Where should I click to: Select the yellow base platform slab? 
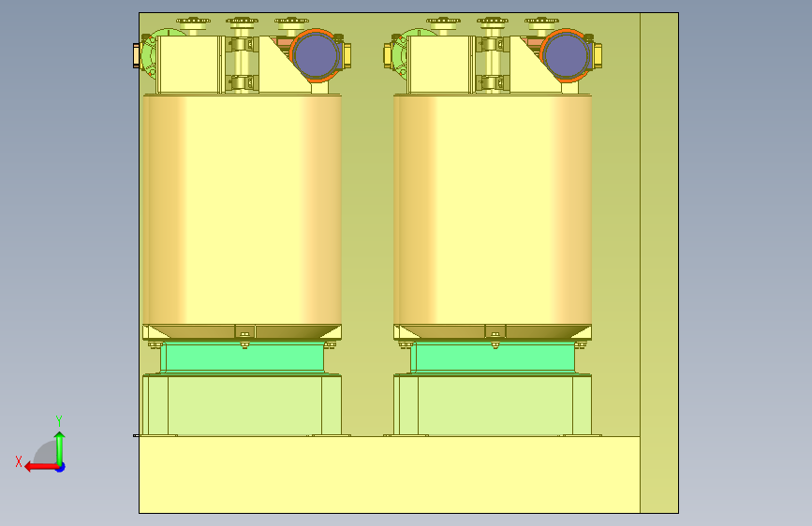point(390,475)
